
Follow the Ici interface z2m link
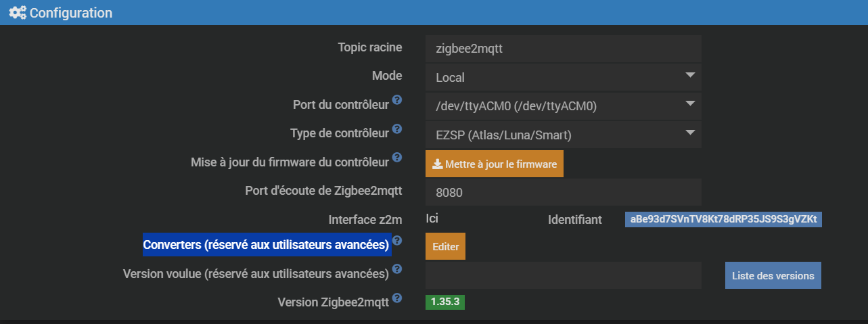pos(432,218)
